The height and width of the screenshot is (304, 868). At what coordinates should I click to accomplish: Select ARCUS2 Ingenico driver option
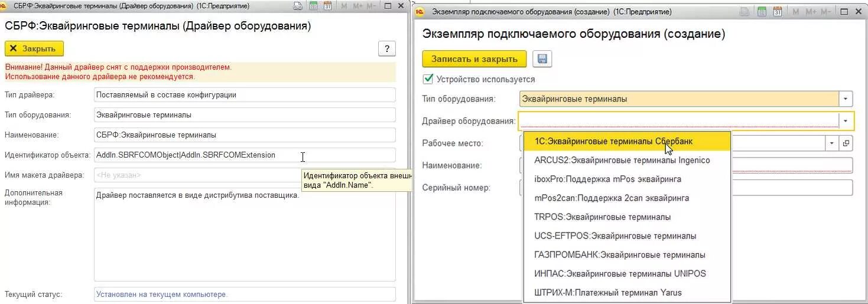[627, 160]
